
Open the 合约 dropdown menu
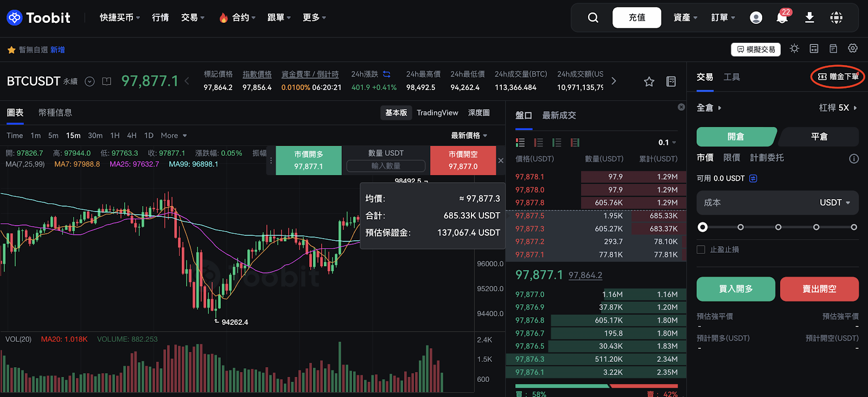click(238, 18)
